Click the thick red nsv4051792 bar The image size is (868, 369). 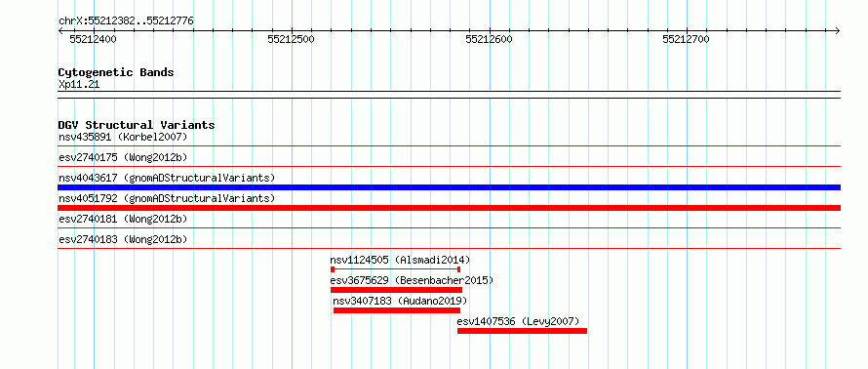click(x=449, y=208)
